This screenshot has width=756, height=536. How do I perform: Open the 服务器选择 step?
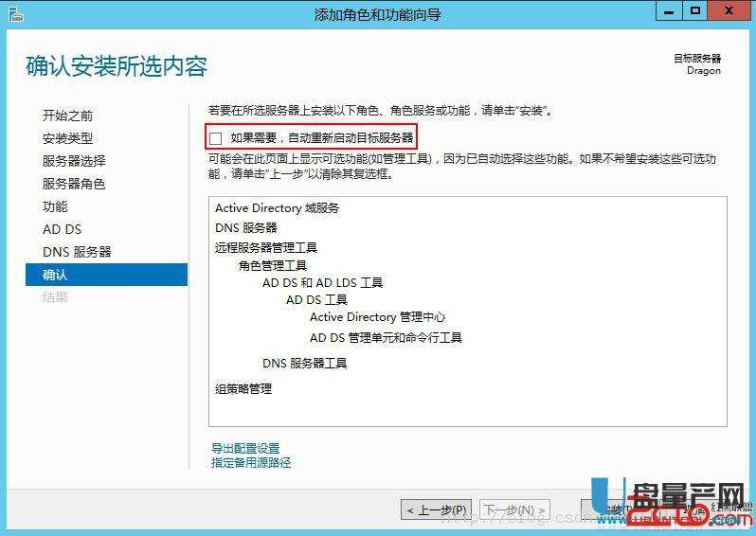click(74, 161)
